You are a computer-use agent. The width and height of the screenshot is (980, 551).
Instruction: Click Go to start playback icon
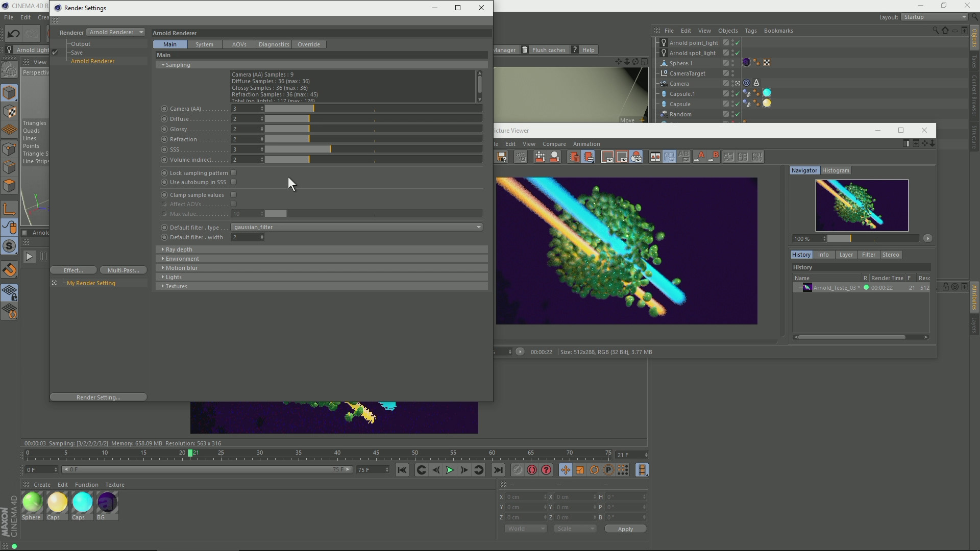[402, 470]
